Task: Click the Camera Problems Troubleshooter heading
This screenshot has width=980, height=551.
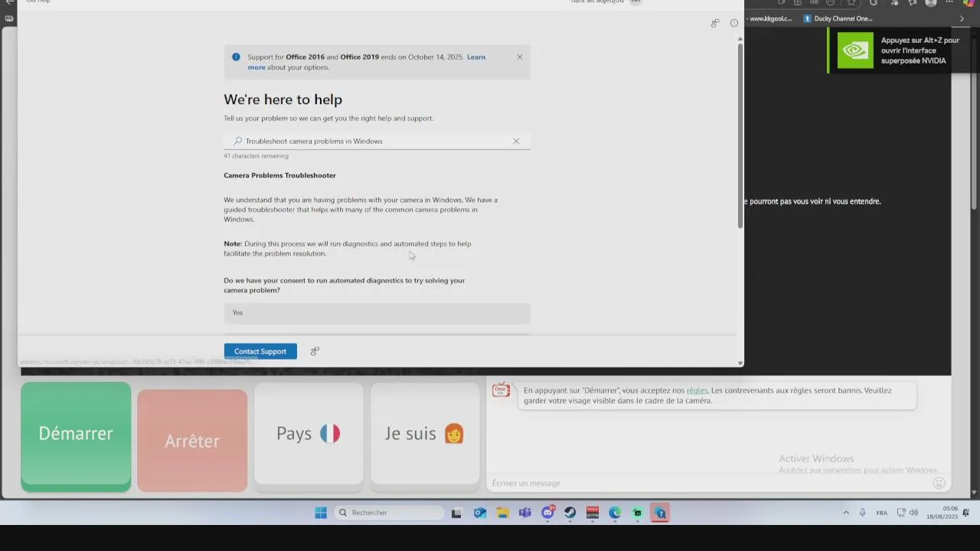Action: point(279,175)
